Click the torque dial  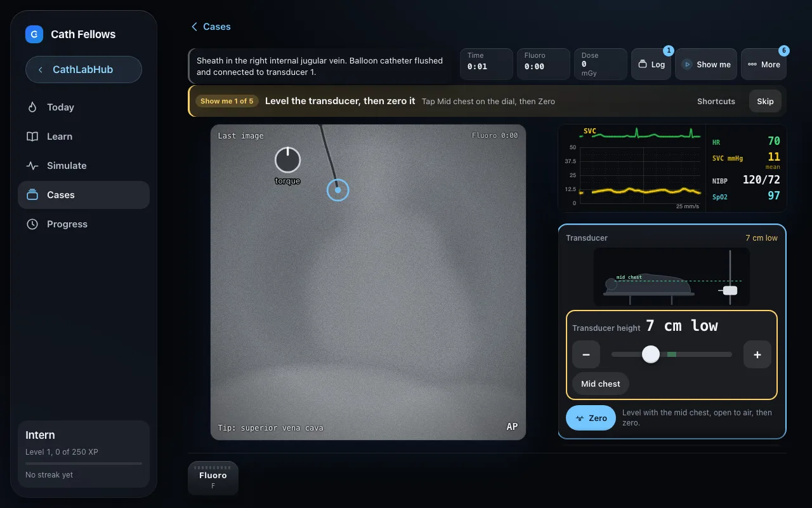(x=287, y=160)
